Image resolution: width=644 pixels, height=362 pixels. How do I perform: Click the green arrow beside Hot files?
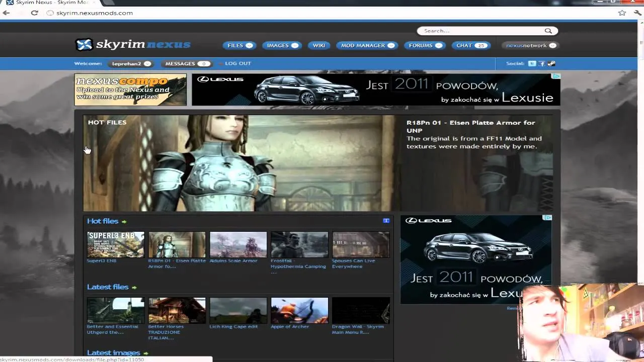click(124, 222)
